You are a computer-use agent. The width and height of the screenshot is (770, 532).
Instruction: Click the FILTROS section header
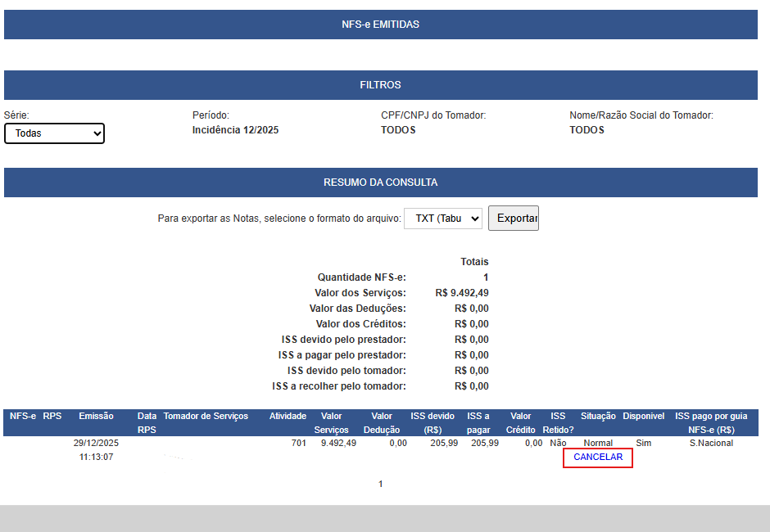click(381, 85)
